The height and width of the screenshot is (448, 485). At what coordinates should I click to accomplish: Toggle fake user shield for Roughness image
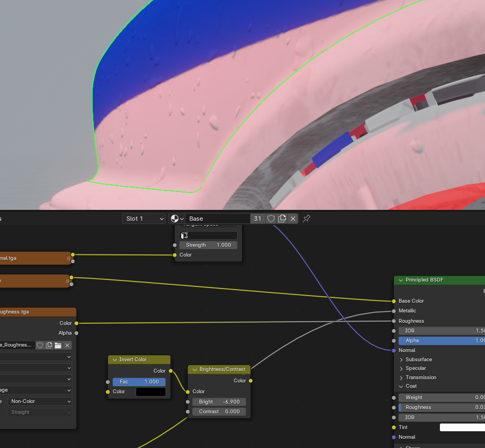[40, 345]
